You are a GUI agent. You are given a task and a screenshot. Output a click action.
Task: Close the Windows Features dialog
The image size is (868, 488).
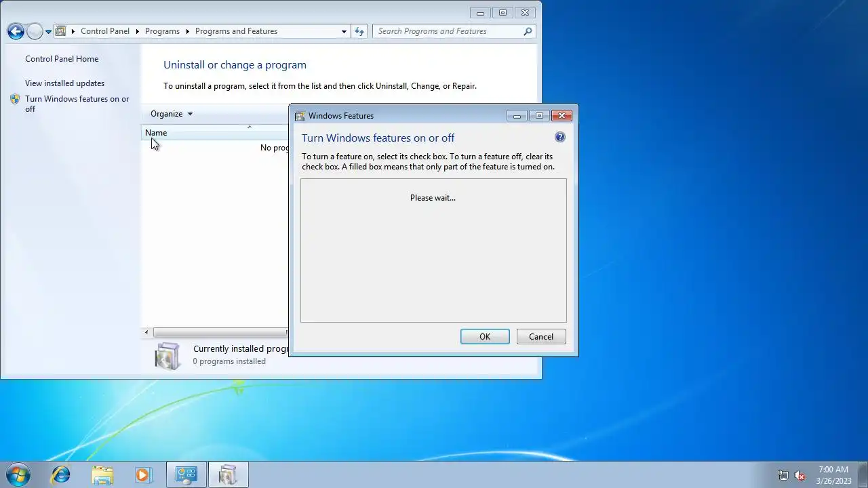click(561, 116)
